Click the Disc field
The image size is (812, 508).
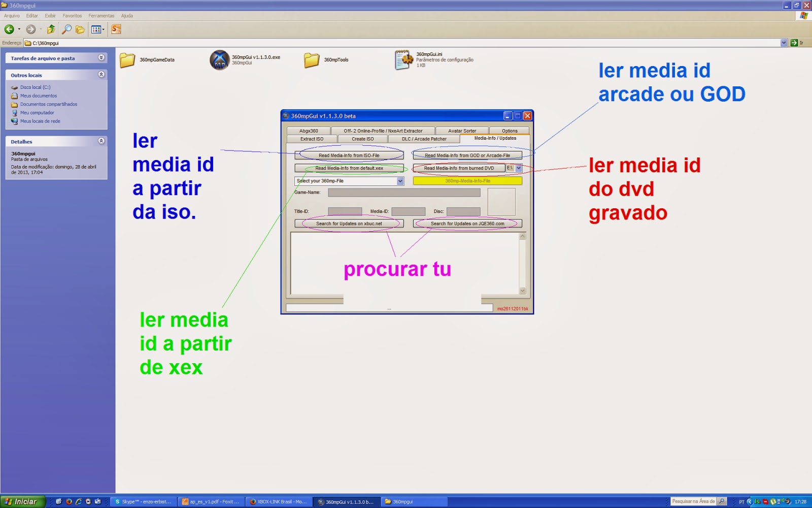[x=463, y=211]
